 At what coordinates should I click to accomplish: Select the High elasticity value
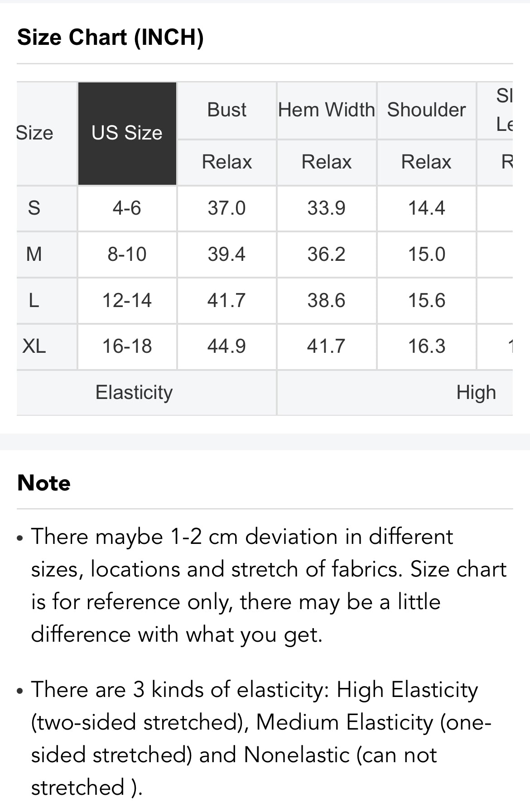point(476,393)
